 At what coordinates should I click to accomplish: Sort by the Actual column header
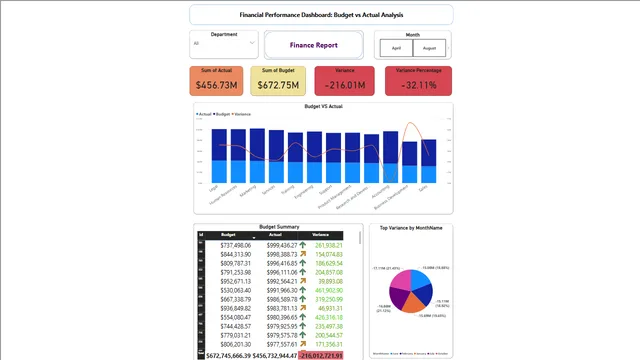click(x=275, y=235)
